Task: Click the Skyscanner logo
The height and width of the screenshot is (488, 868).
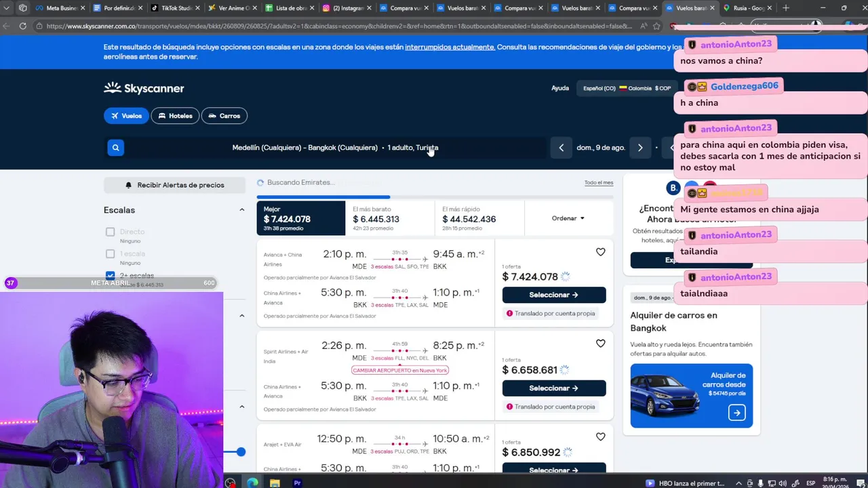Action: pyautogui.click(x=144, y=88)
